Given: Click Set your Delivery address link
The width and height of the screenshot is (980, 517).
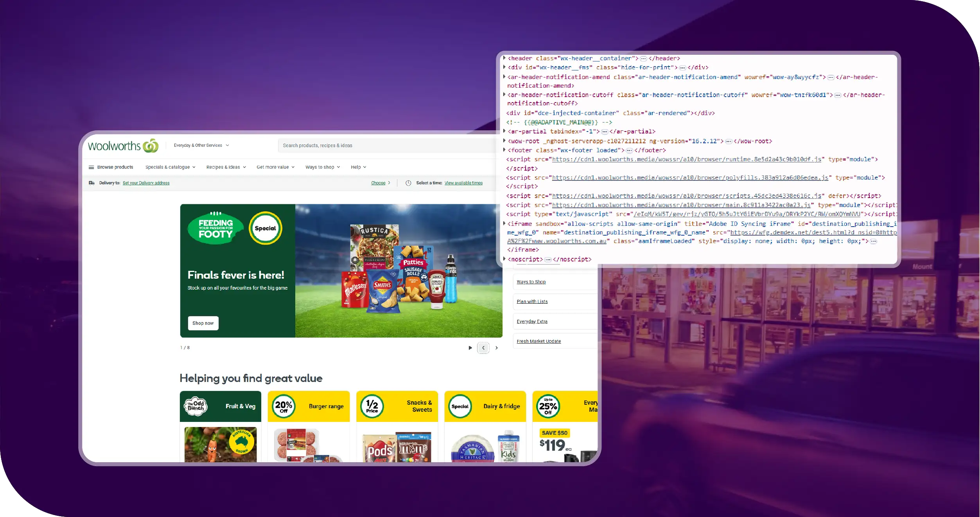Looking at the screenshot, I should click(146, 183).
